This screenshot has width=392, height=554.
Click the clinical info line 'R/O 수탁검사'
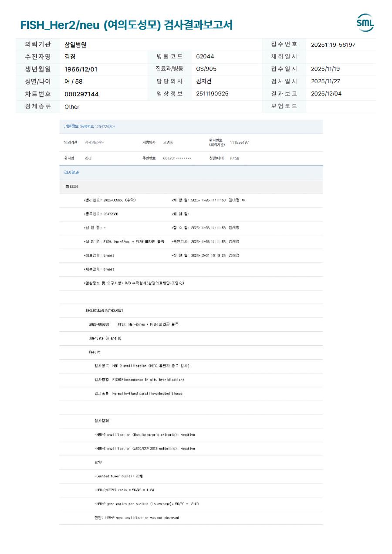tap(134, 283)
